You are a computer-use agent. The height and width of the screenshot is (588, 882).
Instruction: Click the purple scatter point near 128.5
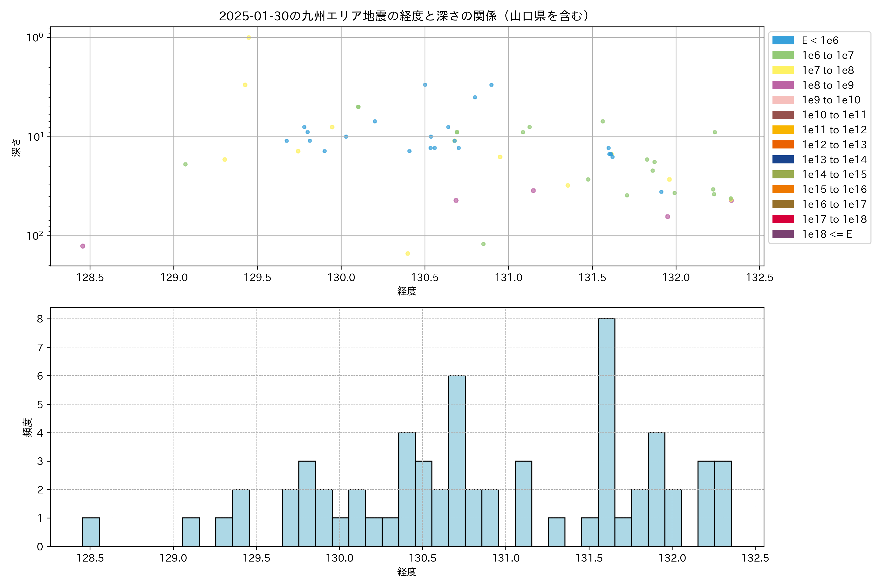point(83,246)
